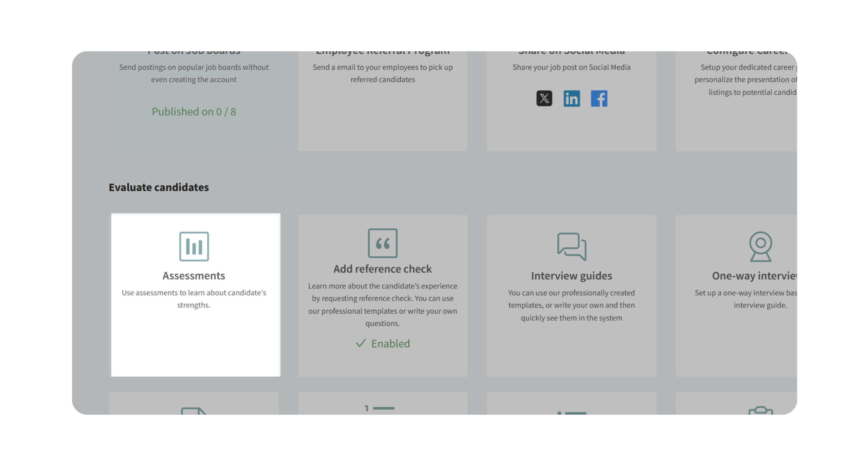The height and width of the screenshot is (466, 868).
Task: Open the Assessments card title
Action: point(194,276)
